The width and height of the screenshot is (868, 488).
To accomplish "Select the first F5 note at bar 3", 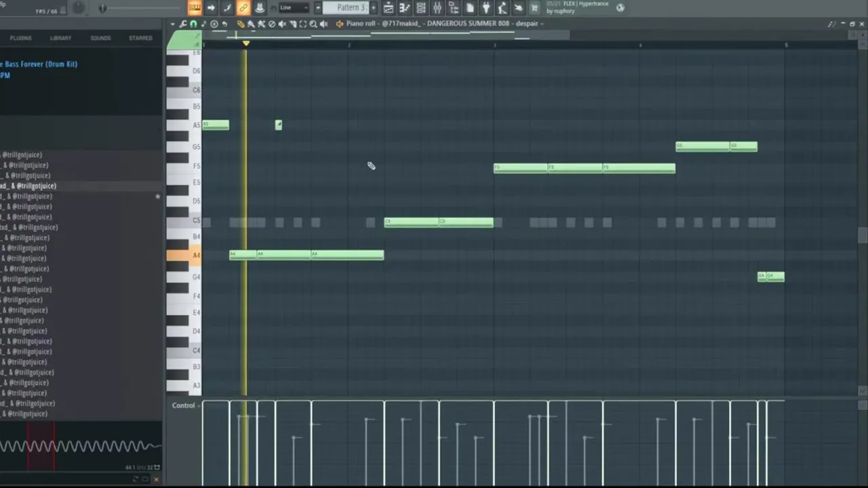I will (x=521, y=168).
